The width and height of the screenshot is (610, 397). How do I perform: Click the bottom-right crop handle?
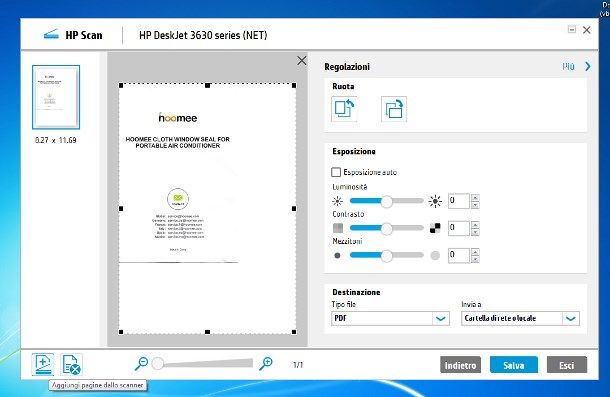(294, 332)
